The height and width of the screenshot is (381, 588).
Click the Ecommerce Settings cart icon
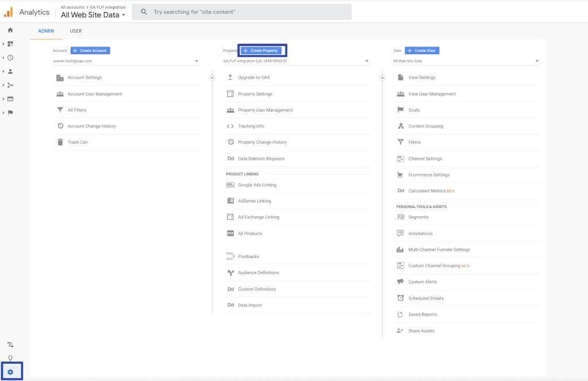pyautogui.click(x=400, y=175)
